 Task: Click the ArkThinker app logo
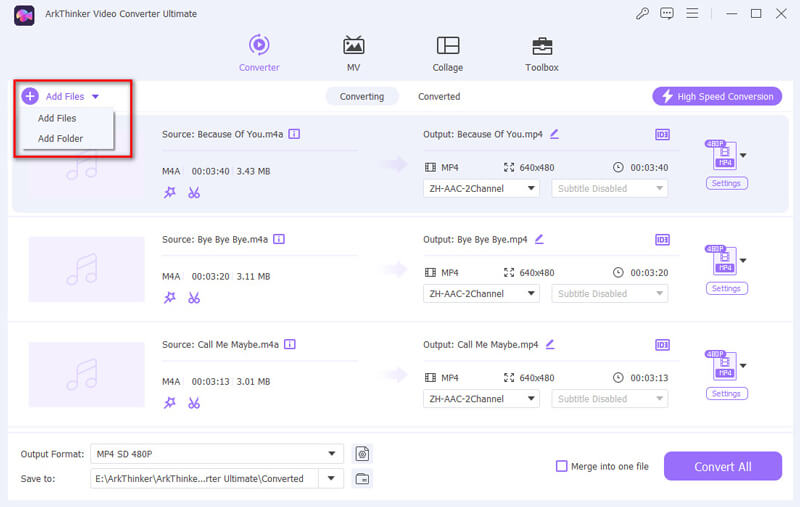[x=24, y=15]
